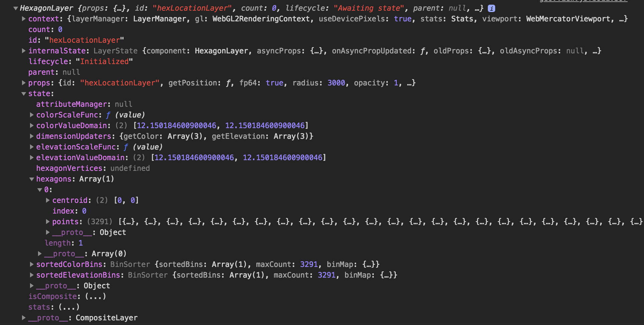The width and height of the screenshot is (644, 325).
Task: Click WebGL2RenderingContext in context row
Action: pyautogui.click(x=261, y=19)
